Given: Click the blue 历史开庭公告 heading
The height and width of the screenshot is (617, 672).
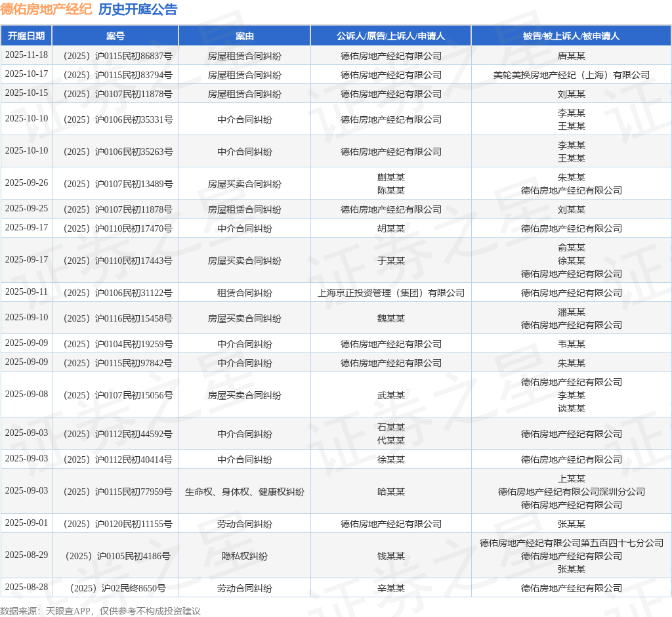Looking at the screenshot, I should coord(138,9).
